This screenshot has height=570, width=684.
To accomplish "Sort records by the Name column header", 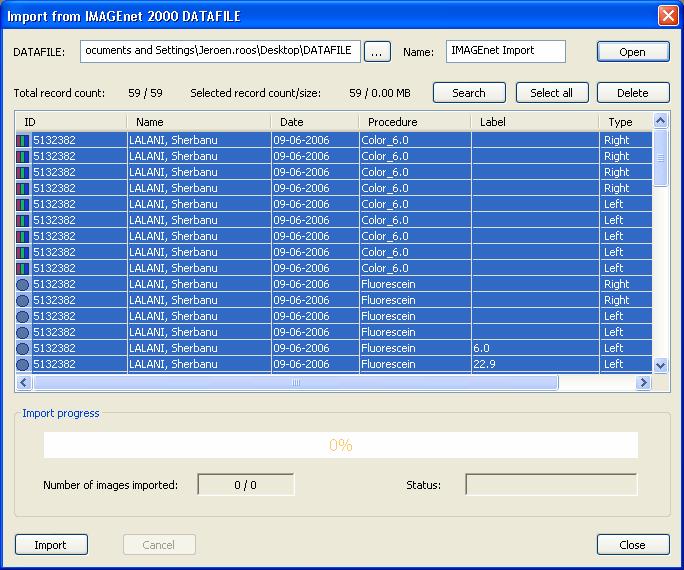I will [x=198, y=122].
